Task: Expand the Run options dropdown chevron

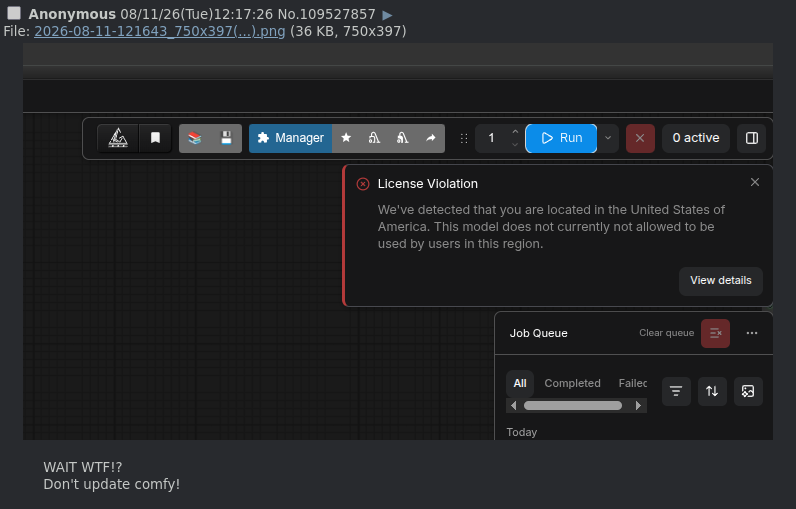Action: [x=608, y=138]
